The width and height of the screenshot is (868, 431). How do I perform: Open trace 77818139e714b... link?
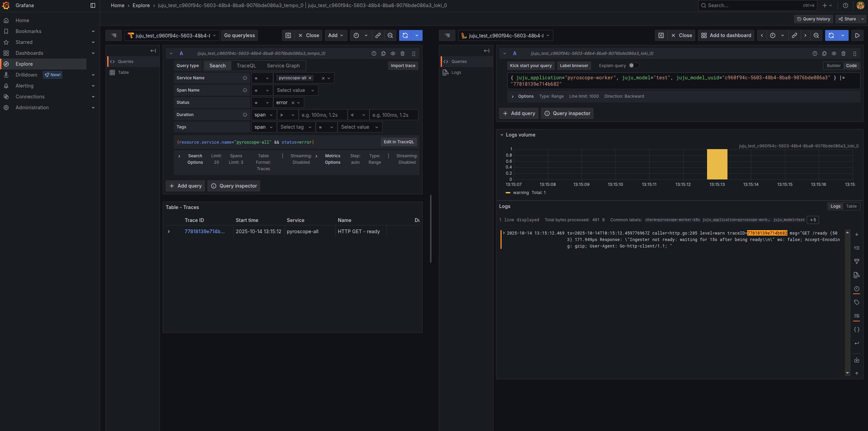point(204,232)
